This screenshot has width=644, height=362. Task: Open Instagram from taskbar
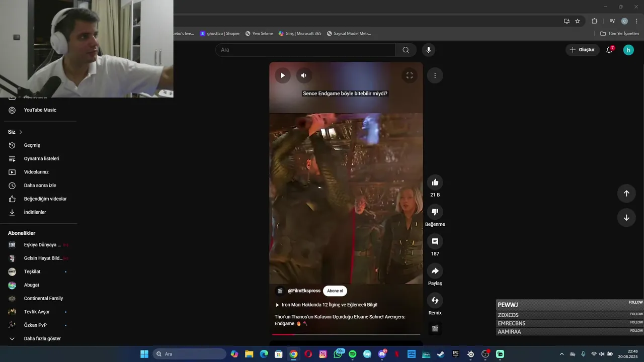click(x=323, y=354)
